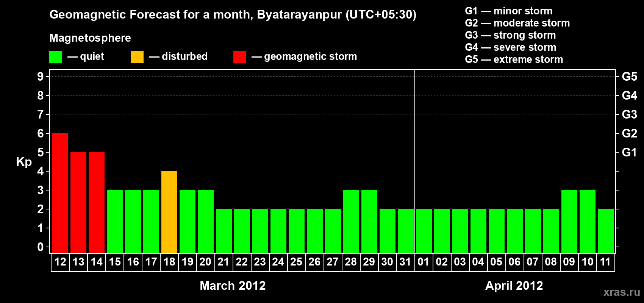The width and height of the screenshot is (644, 303).
Task: Click the red geomagnetic storm legend swatch
Action: (239, 57)
